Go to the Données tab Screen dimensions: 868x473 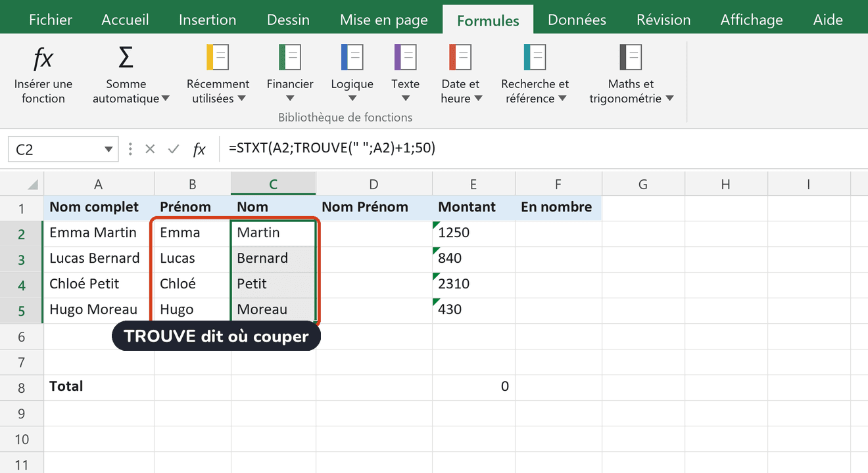click(577, 20)
